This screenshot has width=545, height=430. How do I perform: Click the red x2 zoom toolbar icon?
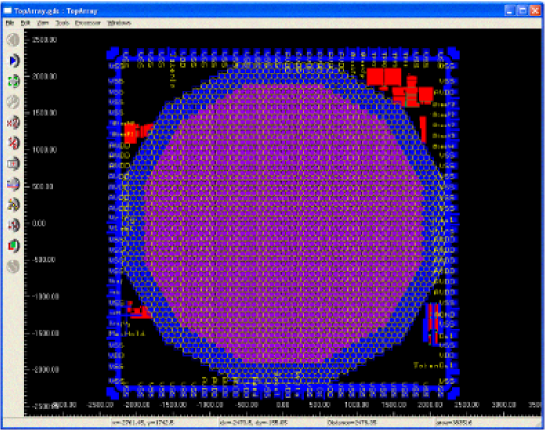(13, 123)
